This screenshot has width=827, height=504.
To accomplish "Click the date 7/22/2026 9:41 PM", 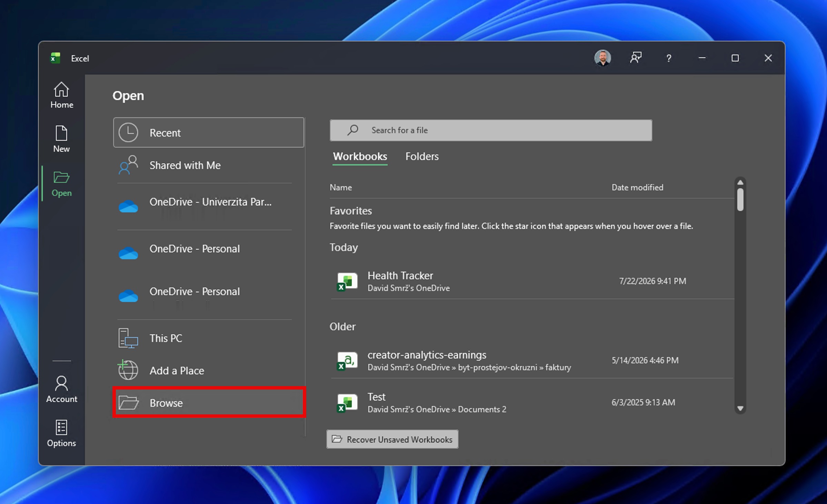I will 652,281.
